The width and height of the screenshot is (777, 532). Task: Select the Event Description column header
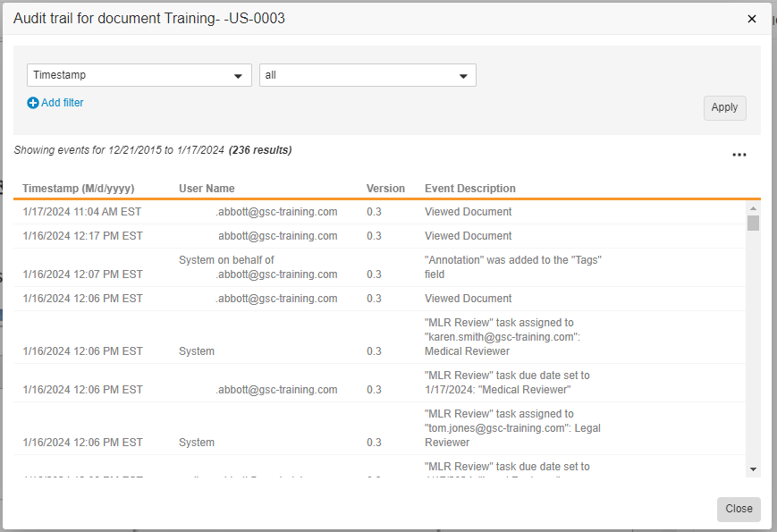point(469,189)
